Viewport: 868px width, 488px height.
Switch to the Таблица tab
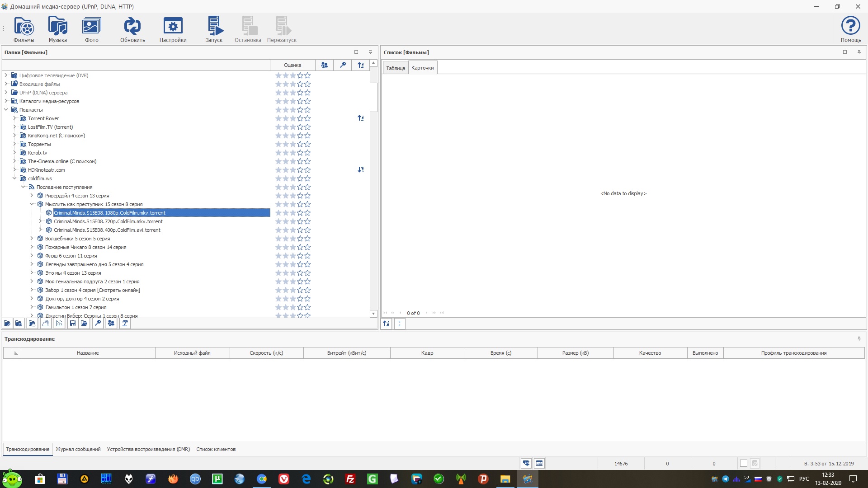pyautogui.click(x=395, y=68)
